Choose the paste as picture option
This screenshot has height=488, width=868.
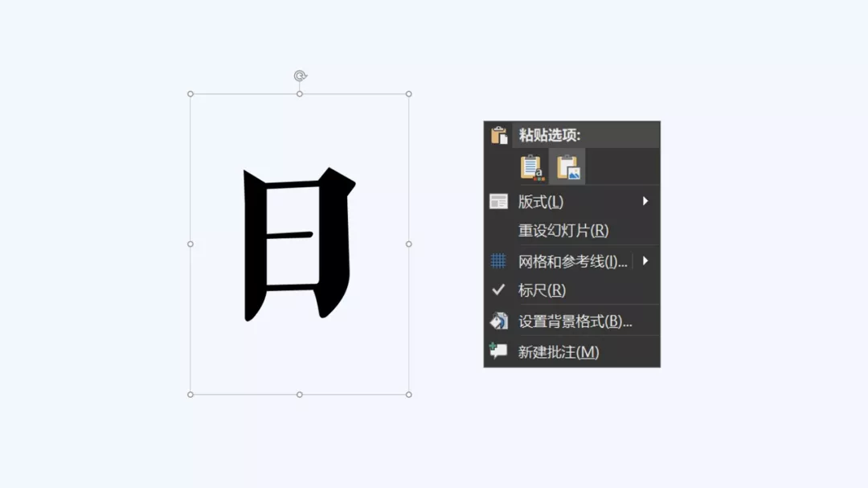pyautogui.click(x=567, y=167)
